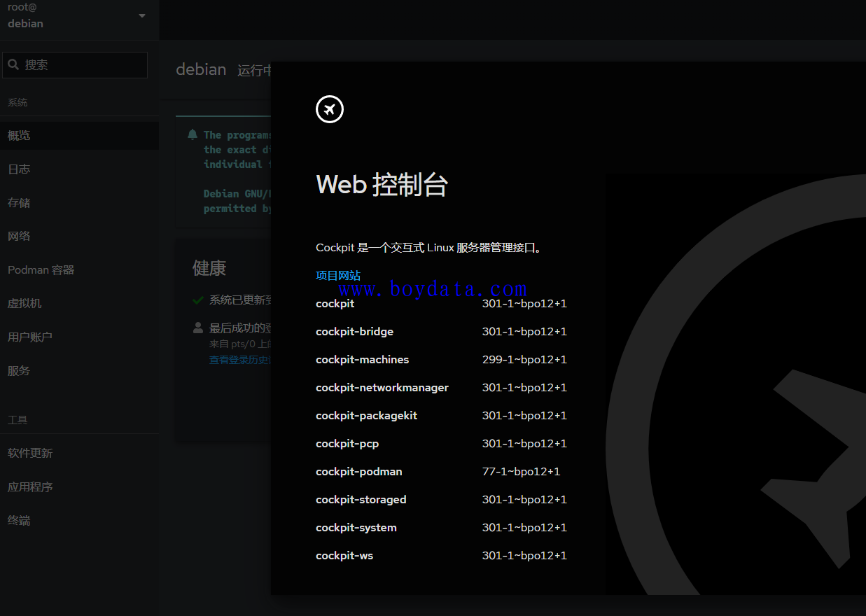
Task: Click the version number beside cockpit-ws
Action: 524,556
